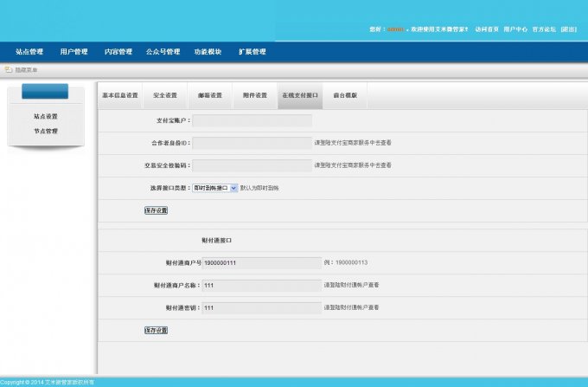Visit the 访问首页 link
The height and width of the screenshot is (387, 588).
coord(487,29)
